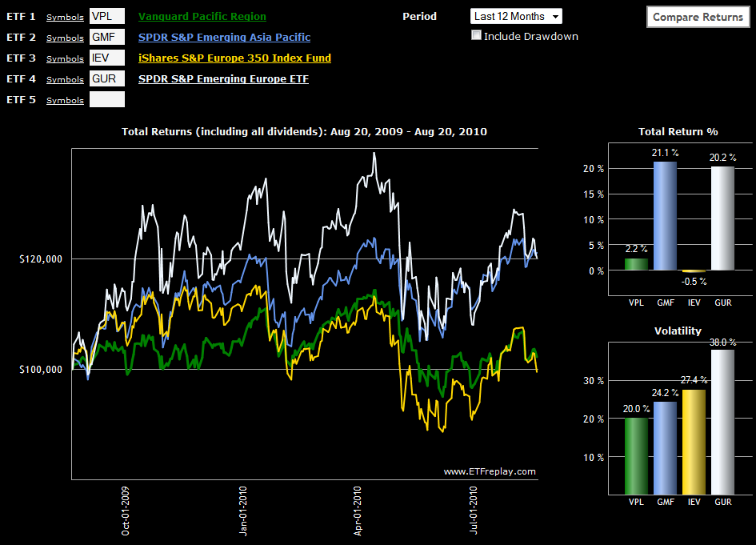Click the Volatility chart heading
Screen dimensions: 756x545
coord(678,331)
